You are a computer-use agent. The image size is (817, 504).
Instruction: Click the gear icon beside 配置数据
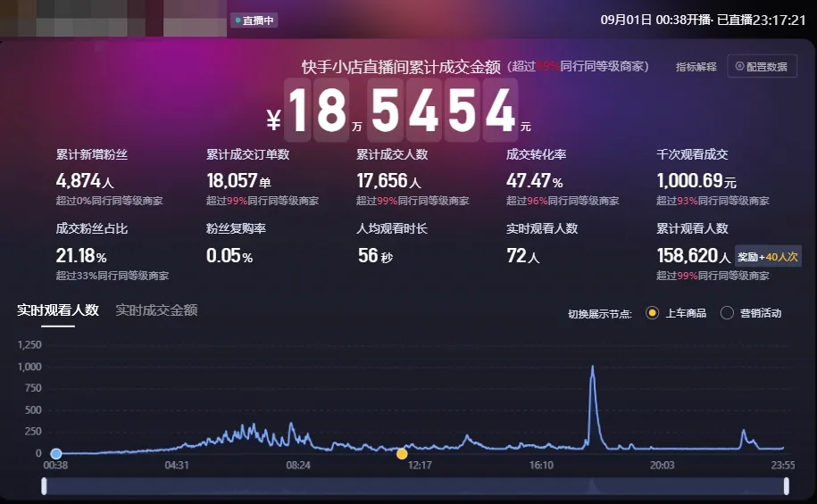(739, 66)
